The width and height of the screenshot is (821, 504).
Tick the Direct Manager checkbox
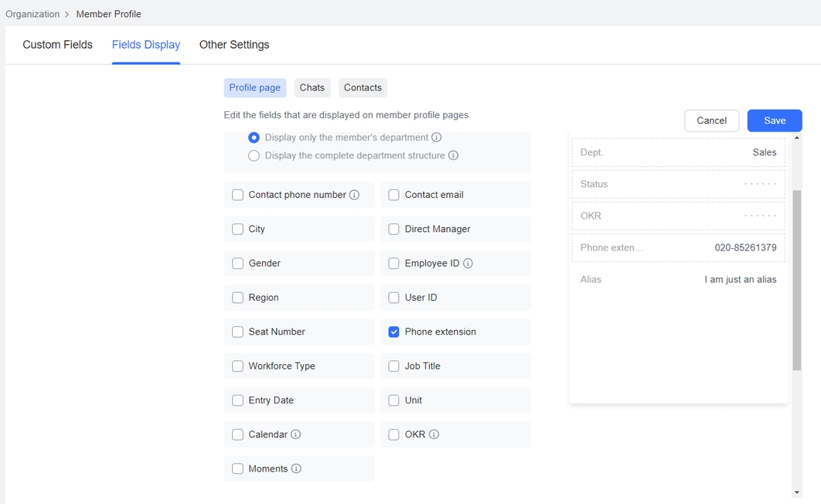tap(393, 229)
